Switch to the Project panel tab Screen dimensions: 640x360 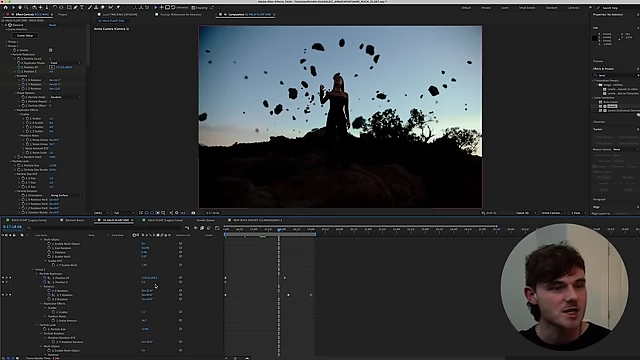(x=62, y=14)
